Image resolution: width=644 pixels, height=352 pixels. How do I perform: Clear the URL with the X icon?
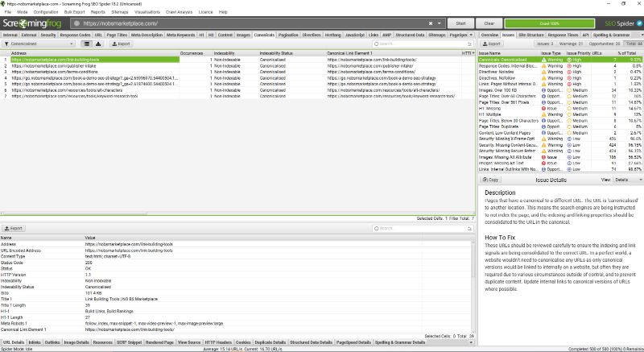tap(431, 23)
